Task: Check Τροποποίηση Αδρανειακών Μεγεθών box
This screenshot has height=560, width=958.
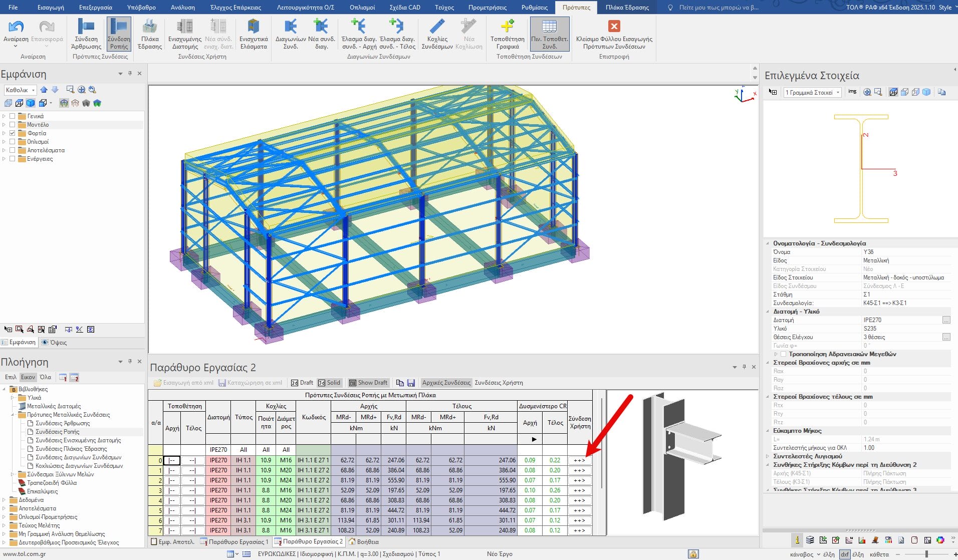Action: (784, 354)
